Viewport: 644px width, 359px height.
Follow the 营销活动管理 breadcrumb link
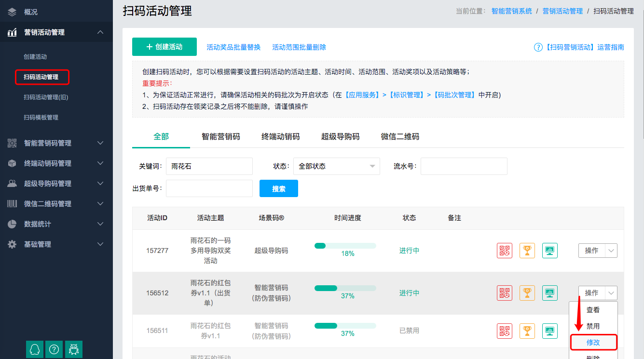(x=562, y=11)
